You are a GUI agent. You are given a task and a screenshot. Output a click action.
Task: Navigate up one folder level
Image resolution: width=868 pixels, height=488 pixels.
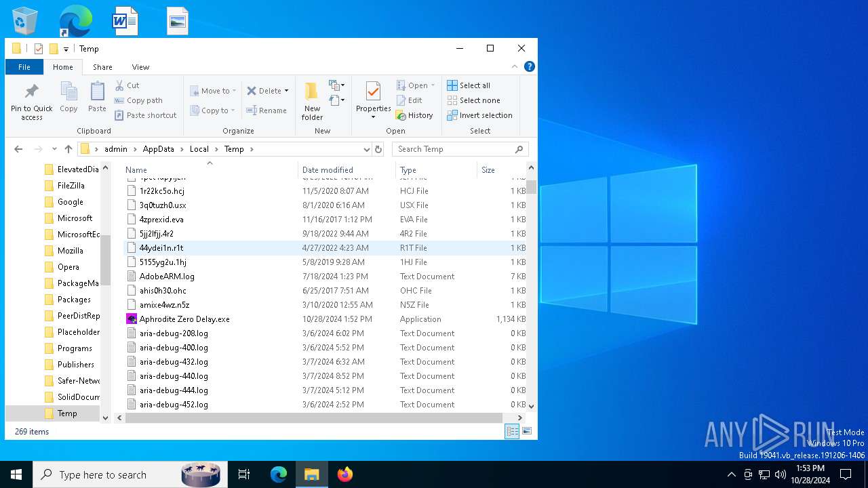68,149
